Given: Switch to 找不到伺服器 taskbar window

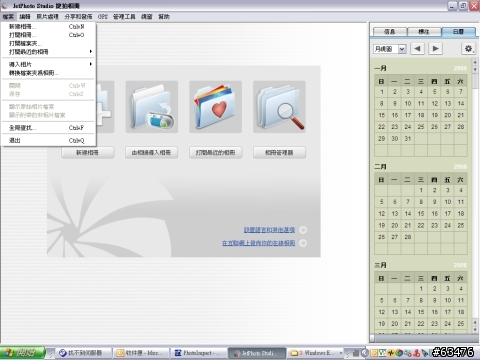Looking at the screenshot, I should [x=84, y=353].
